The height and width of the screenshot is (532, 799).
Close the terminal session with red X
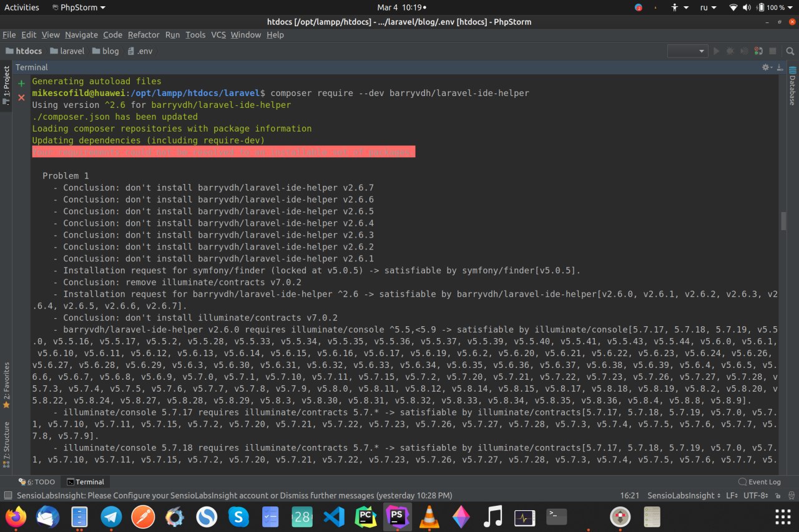(x=21, y=97)
